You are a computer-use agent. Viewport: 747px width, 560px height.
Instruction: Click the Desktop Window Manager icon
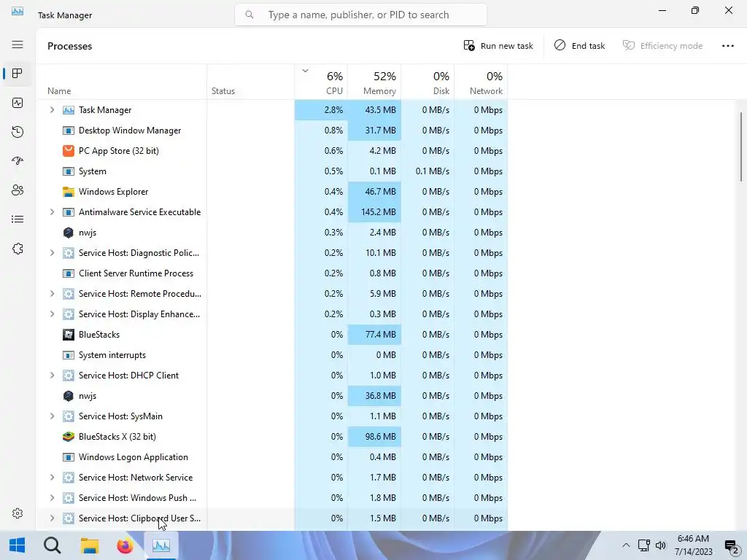pos(69,131)
